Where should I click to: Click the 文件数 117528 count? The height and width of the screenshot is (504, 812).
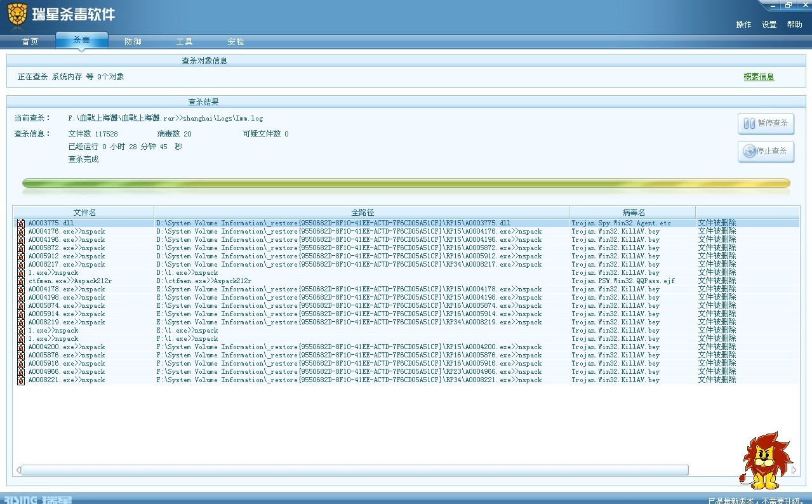coord(93,134)
